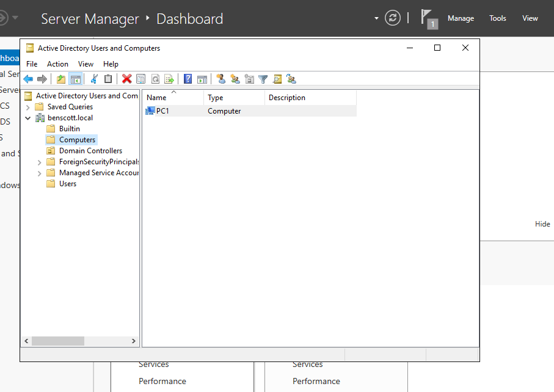Expand the ForeignSecurityPrincipals node

39,162
